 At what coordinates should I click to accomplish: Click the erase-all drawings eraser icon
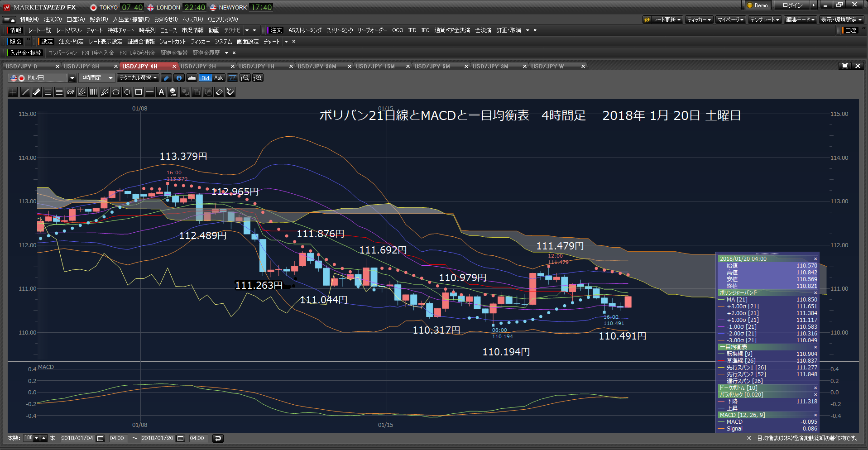(230, 92)
